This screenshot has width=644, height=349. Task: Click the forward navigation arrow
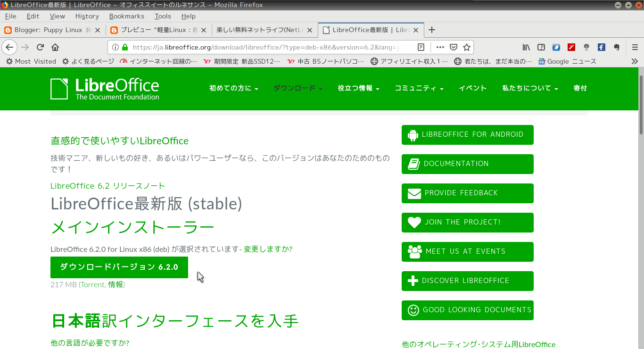click(25, 47)
